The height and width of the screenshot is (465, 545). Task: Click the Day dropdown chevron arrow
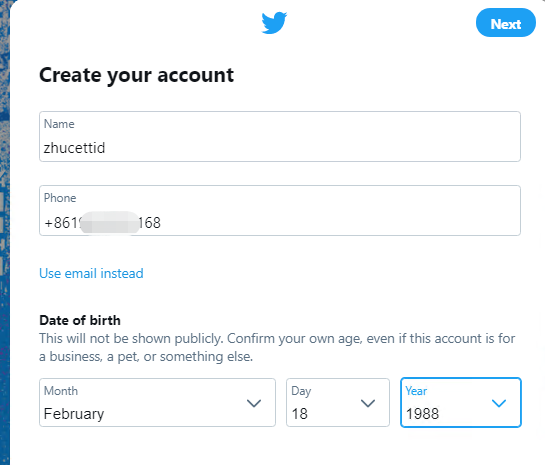click(x=368, y=403)
